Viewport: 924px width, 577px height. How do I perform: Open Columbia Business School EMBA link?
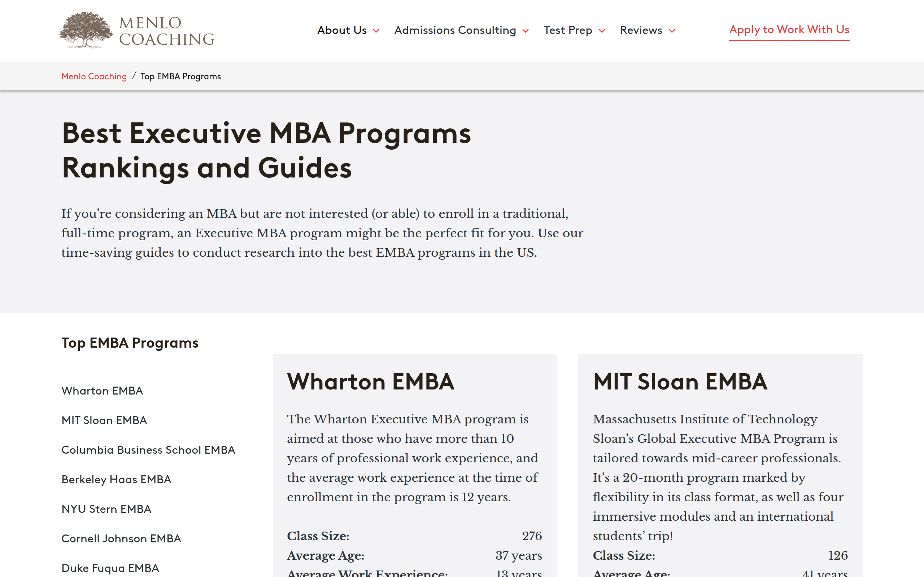[x=148, y=450]
